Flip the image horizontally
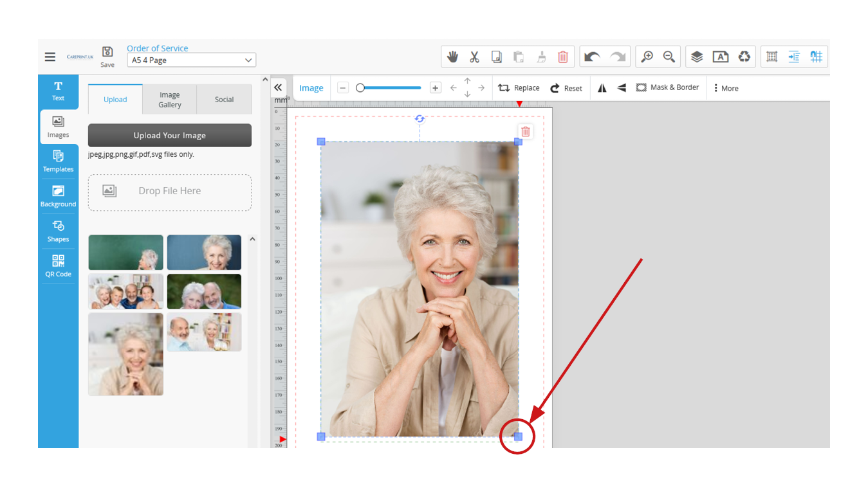This screenshot has width=868, height=486. pos(602,88)
